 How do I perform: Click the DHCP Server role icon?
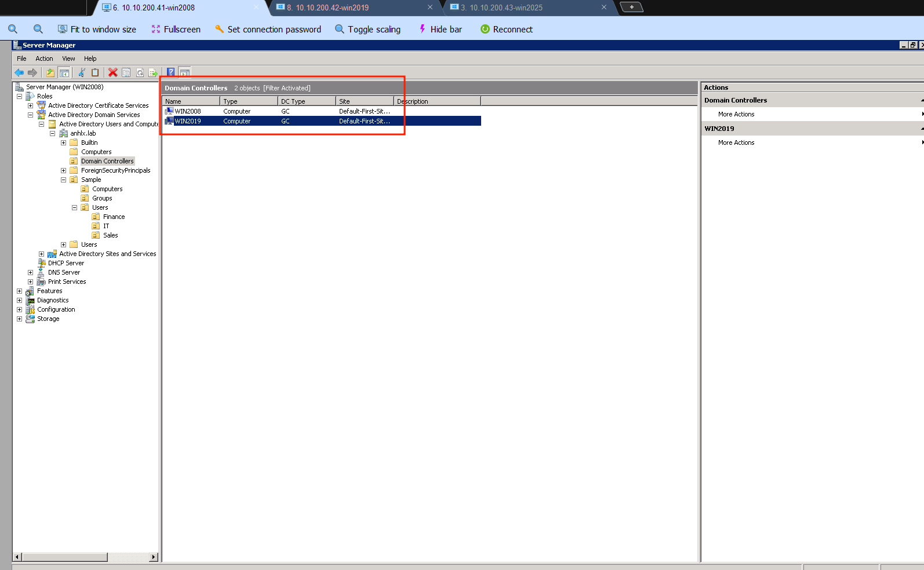41,263
